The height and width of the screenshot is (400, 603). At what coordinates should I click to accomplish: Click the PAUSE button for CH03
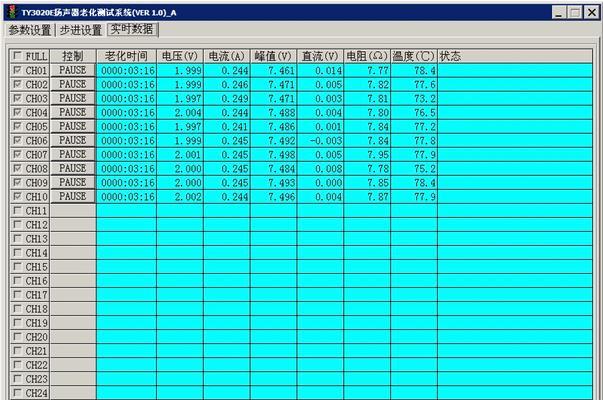point(73,98)
